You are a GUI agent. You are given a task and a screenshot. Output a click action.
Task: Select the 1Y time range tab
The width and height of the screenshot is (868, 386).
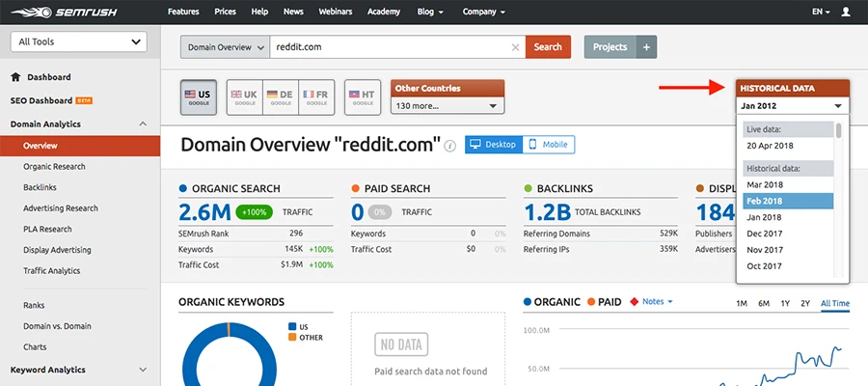coord(786,303)
